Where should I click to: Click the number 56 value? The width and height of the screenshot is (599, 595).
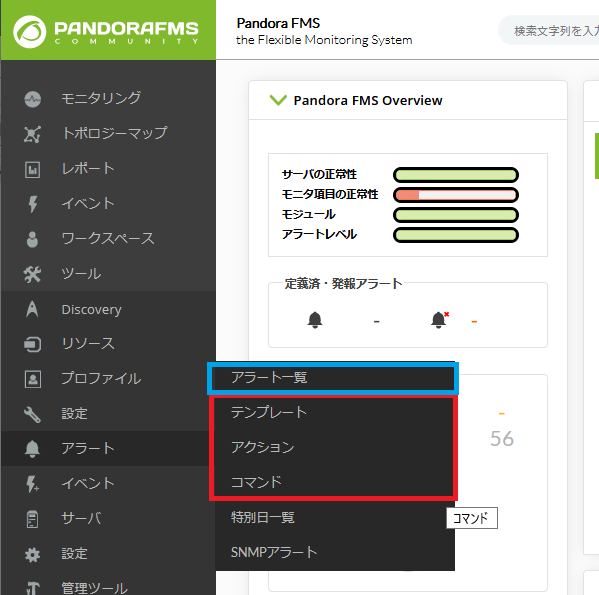click(x=502, y=438)
